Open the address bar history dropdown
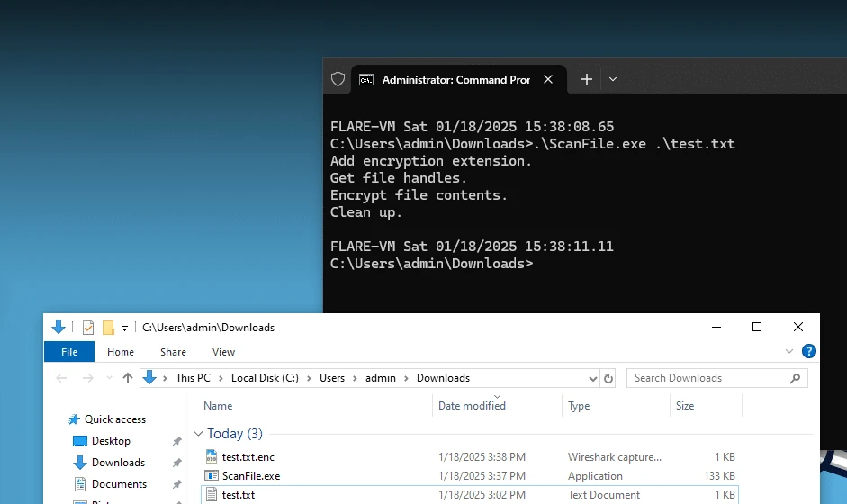Screen dimensions: 847x504 coord(592,379)
